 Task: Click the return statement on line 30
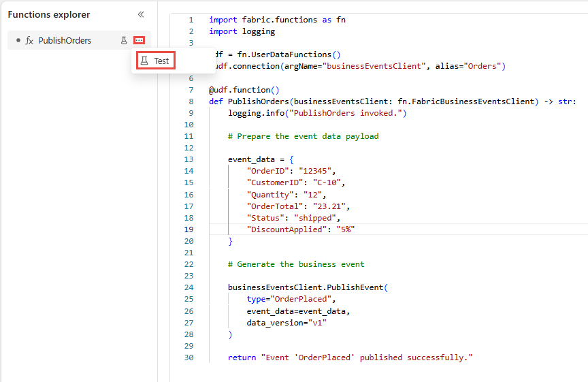[x=350, y=357]
